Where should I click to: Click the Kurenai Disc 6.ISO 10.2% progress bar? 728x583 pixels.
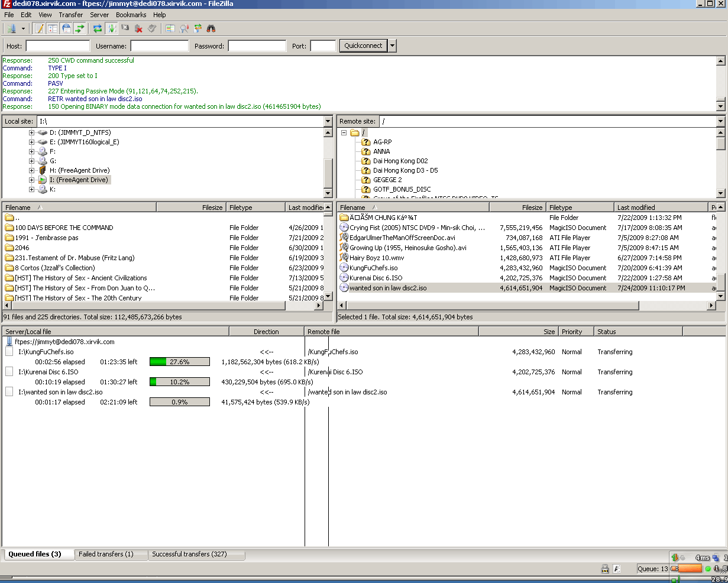click(x=180, y=382)
